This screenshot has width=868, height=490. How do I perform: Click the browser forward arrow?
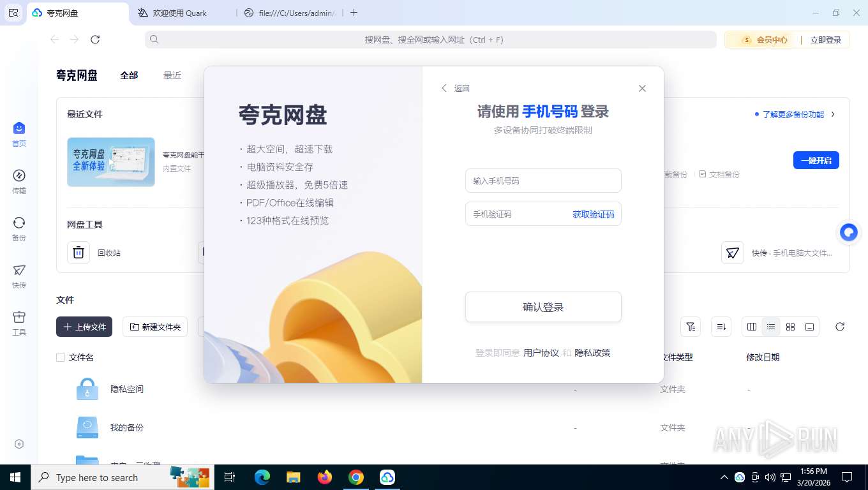pyautogui.click(x=75, y=40)
